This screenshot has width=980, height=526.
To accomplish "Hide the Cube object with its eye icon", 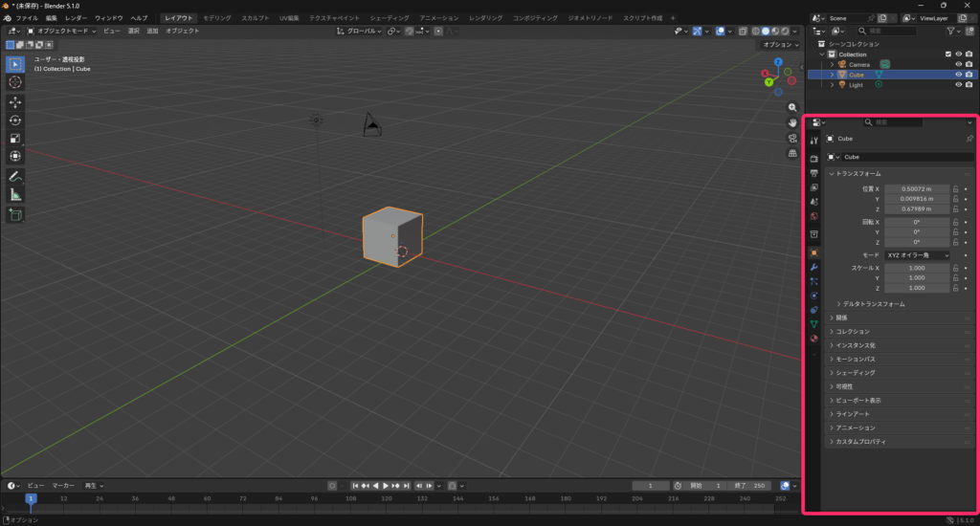I will 958,75.
